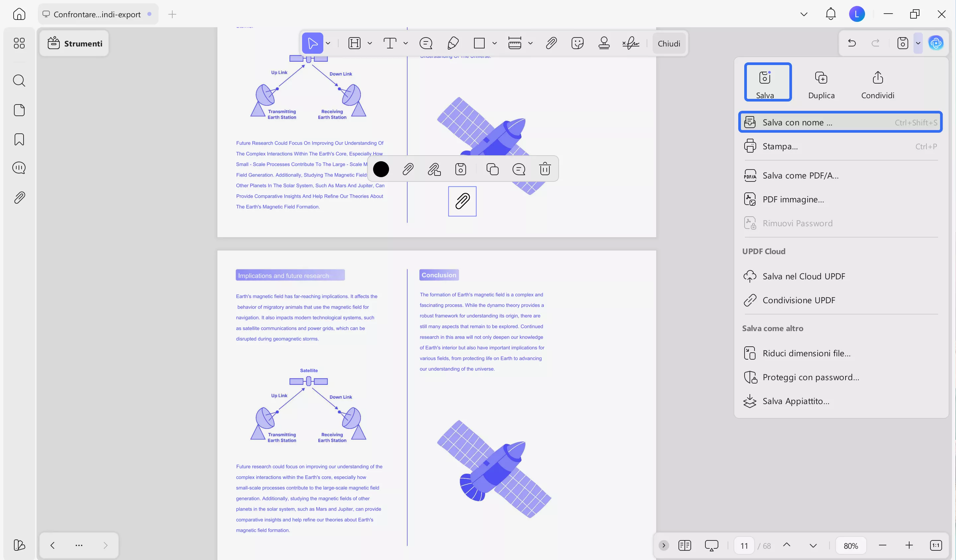Screen dimensions: 956x560
Task: Open the UPDF AI assistant icon
Action: pyautogui.click(x=935, y=43)
